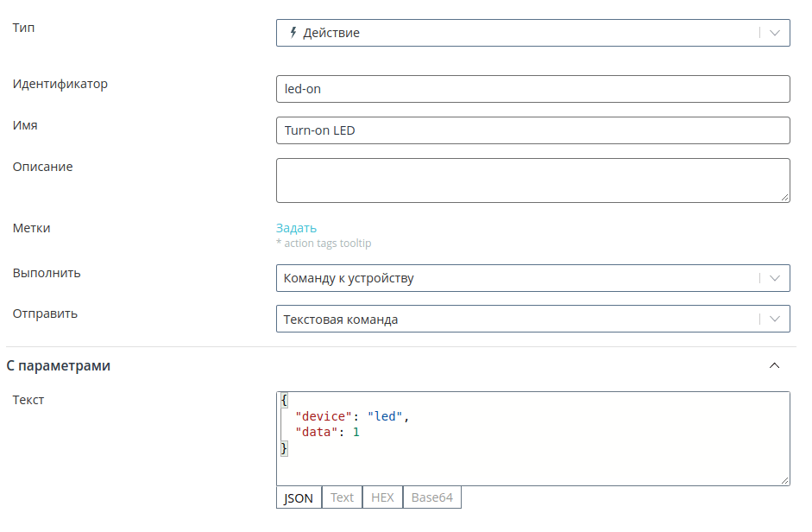Image resolution: width=812 pixels, height=532 pixels.
Task: Select the Команду к устройству combo box
Action: tap(533, 278)
